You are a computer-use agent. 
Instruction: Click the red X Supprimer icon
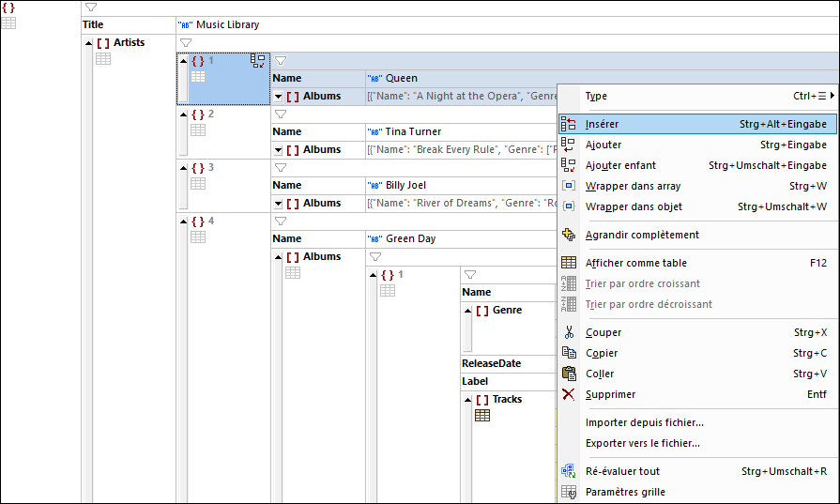(569, 395)
